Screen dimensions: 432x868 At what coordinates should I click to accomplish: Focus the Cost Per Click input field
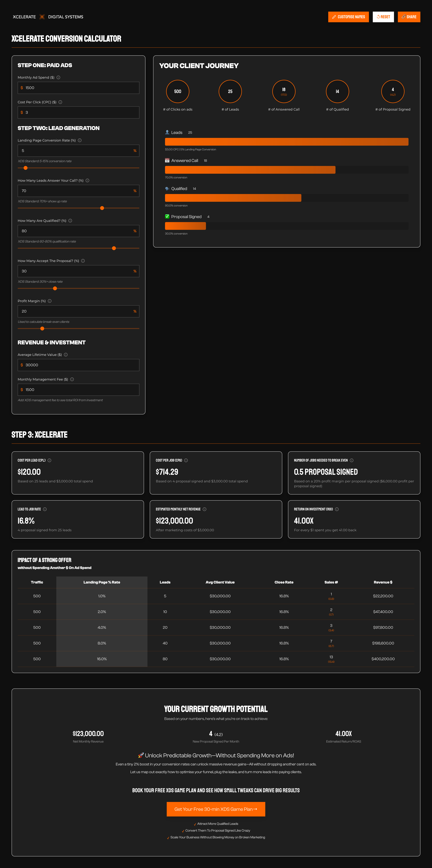pos(78,112)
